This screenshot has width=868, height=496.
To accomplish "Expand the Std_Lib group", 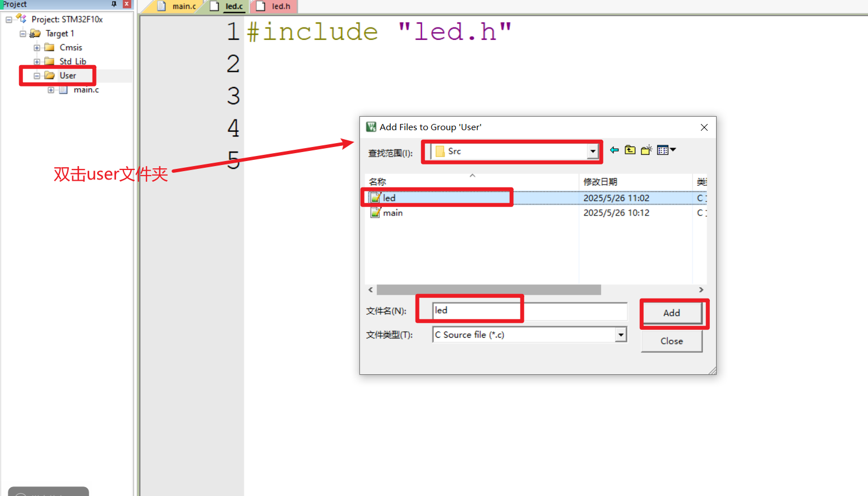I will [x=37, y=62].
